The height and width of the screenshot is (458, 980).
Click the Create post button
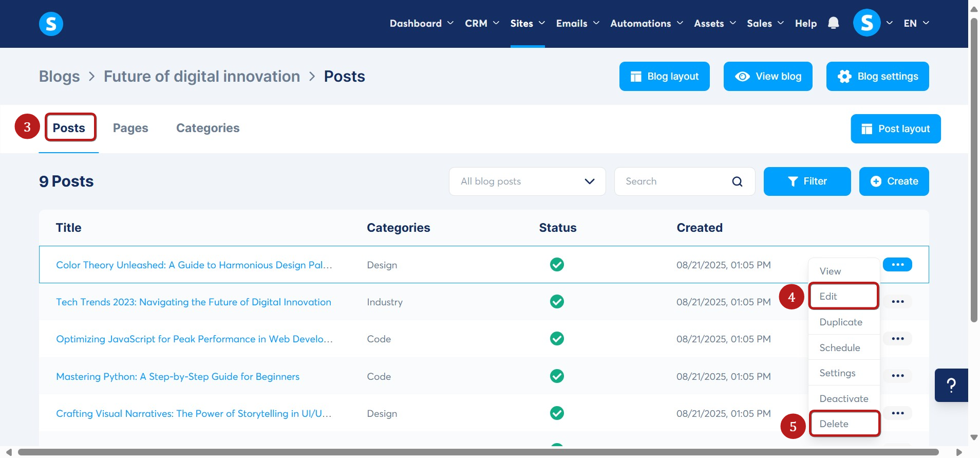coord(894,181)
